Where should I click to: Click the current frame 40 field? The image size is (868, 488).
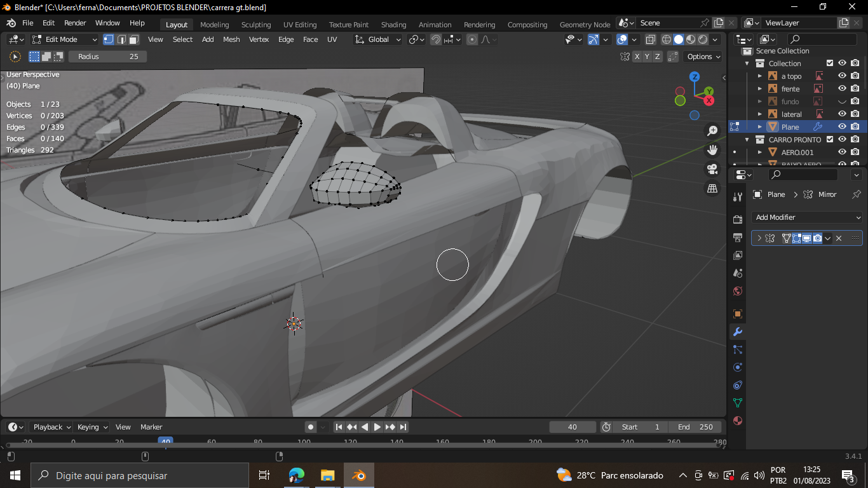click(573, 427)
